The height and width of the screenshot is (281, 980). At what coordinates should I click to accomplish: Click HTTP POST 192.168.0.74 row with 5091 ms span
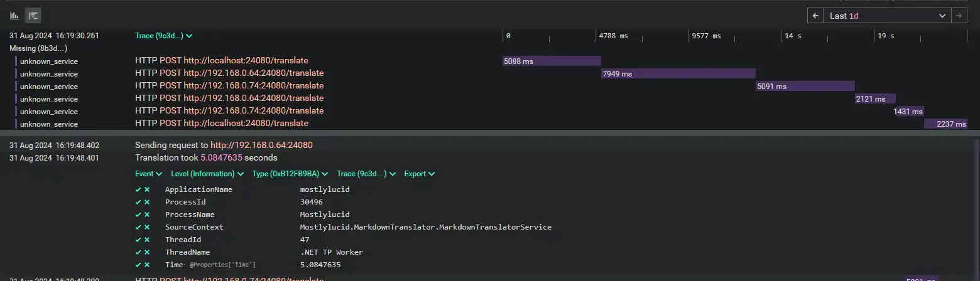pos(229,86)
